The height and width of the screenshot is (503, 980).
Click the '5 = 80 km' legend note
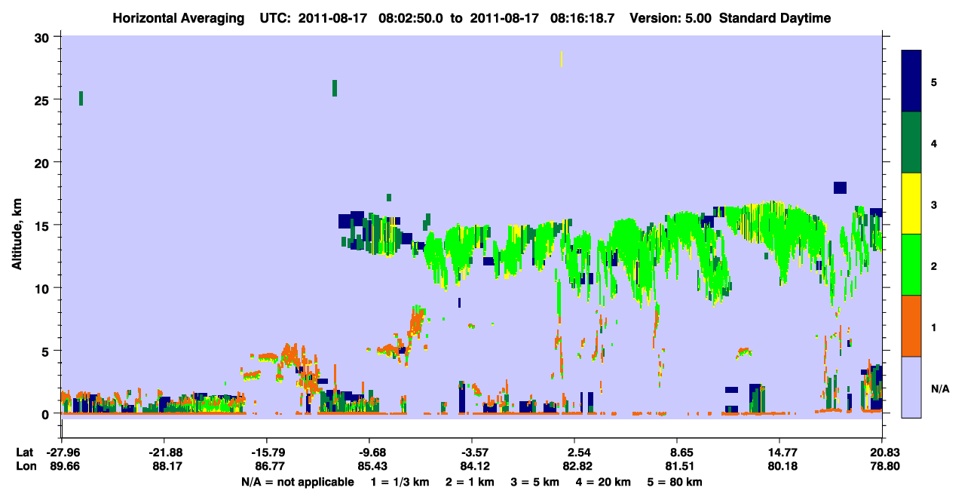(675, 482)
